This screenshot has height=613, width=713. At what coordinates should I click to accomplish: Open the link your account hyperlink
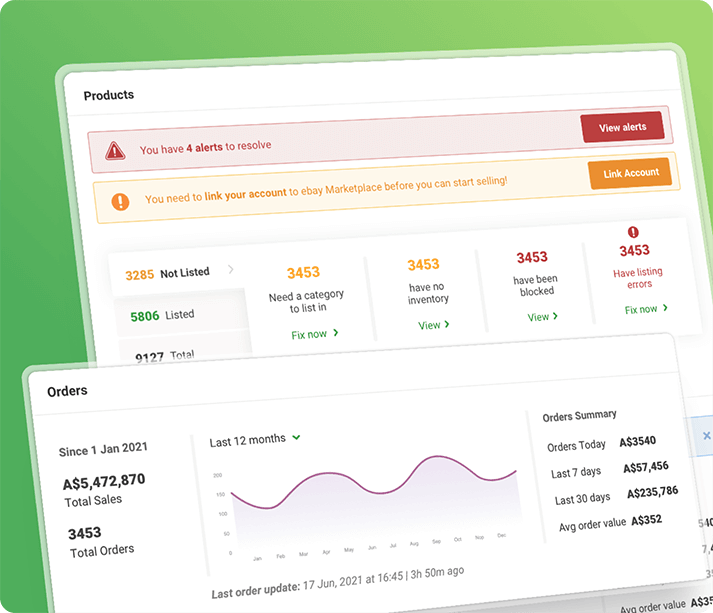245,194
